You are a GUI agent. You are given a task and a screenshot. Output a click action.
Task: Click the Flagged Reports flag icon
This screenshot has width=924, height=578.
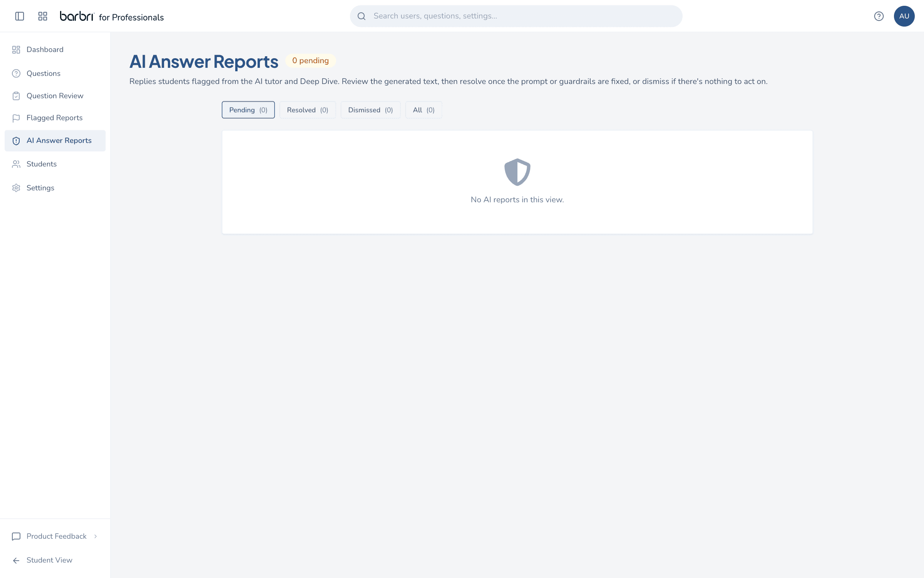pos(16,118)
